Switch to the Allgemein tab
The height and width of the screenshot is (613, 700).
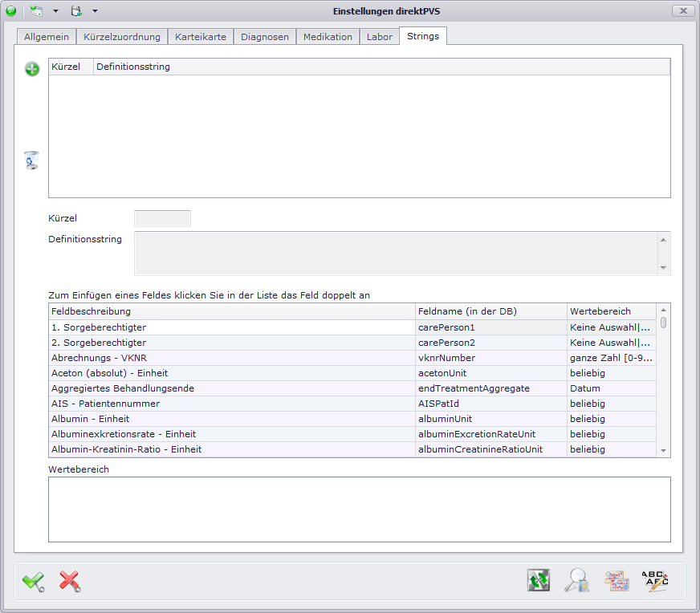[x=47, y=37]
